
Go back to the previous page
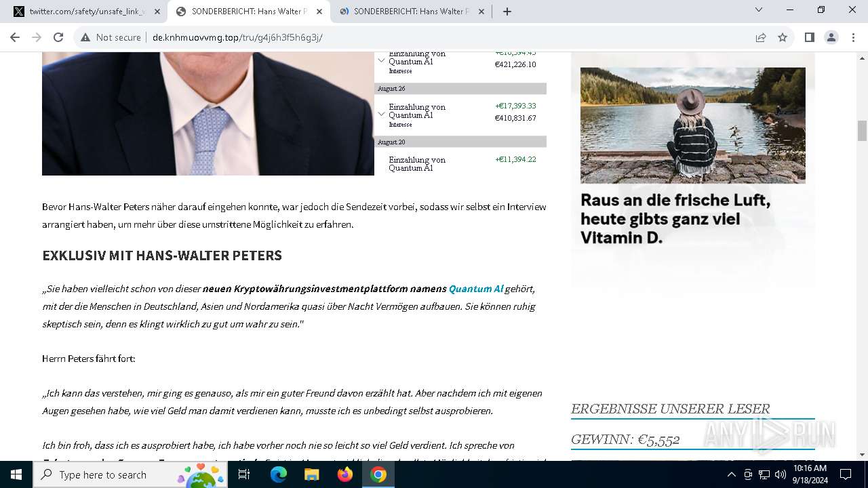pyautogui.click(x=15, y=37)
